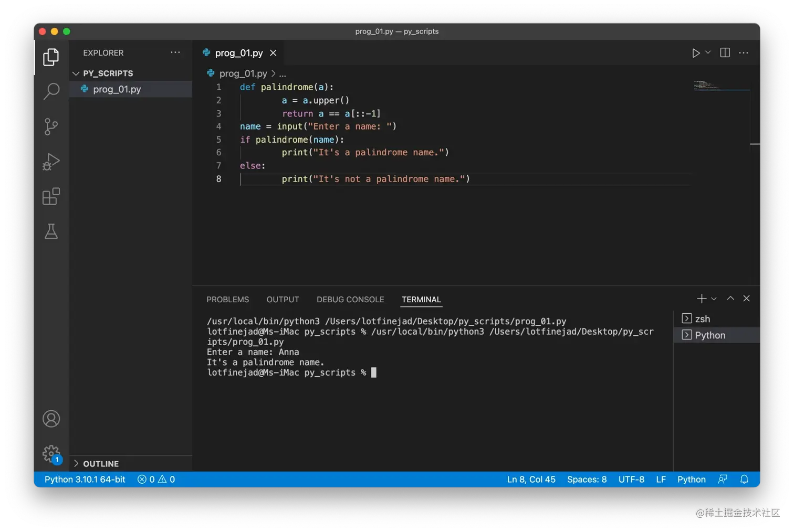Open the Explorer view in activity bar
The height and width of the screenshot is (532, 794).
point(51,57)
